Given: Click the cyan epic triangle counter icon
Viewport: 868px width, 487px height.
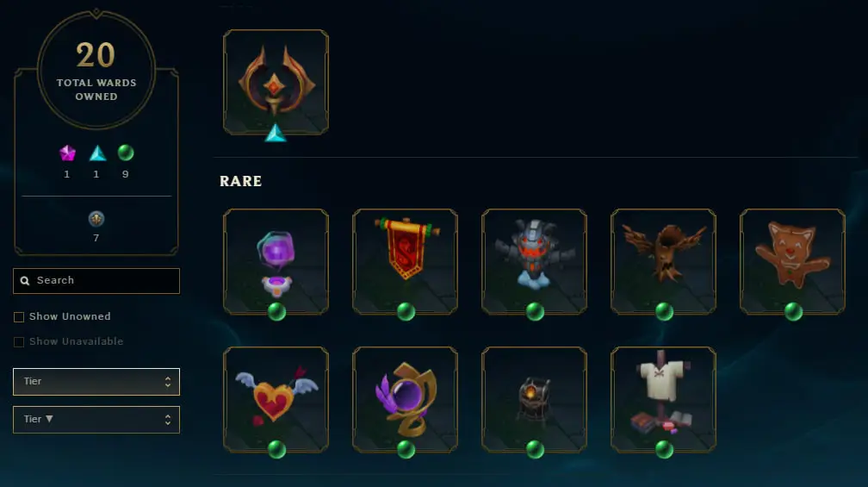Looking at the screenshot, I should coord(97,153).
